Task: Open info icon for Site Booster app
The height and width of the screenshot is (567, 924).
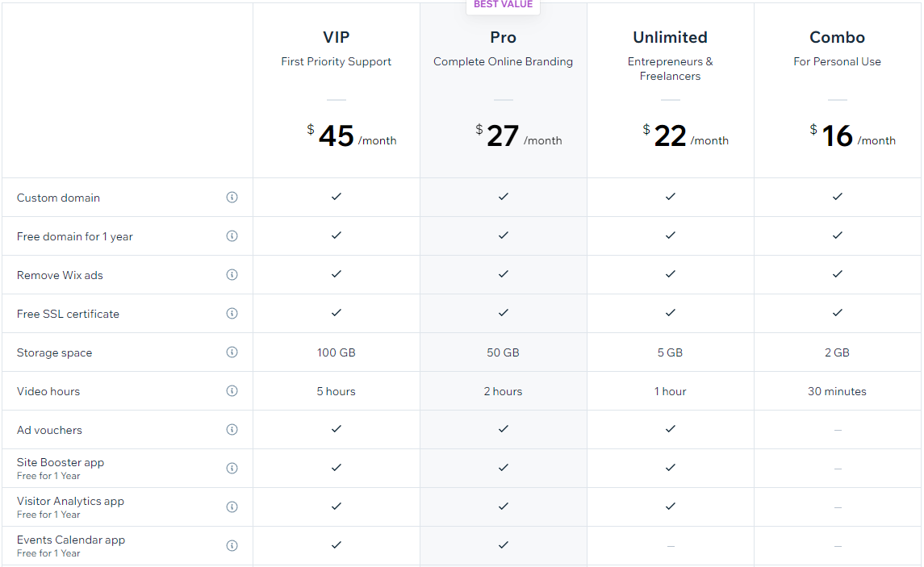Action: point(232,469)
